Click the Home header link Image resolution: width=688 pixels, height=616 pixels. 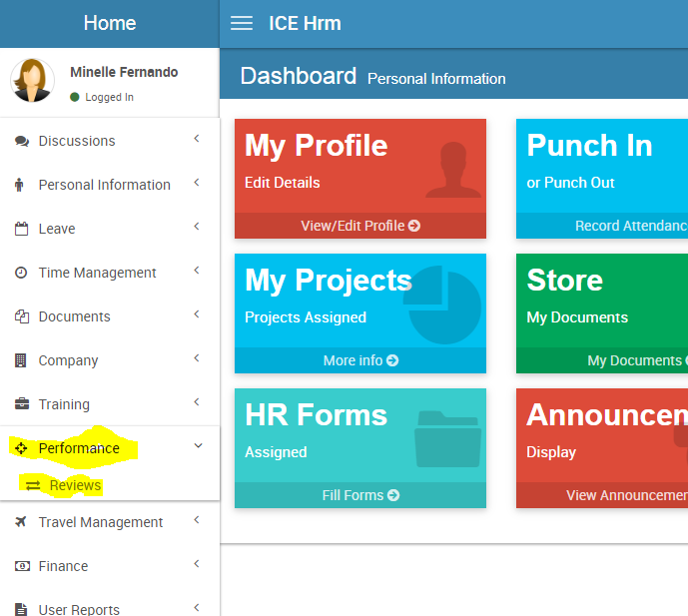[110, 23]
